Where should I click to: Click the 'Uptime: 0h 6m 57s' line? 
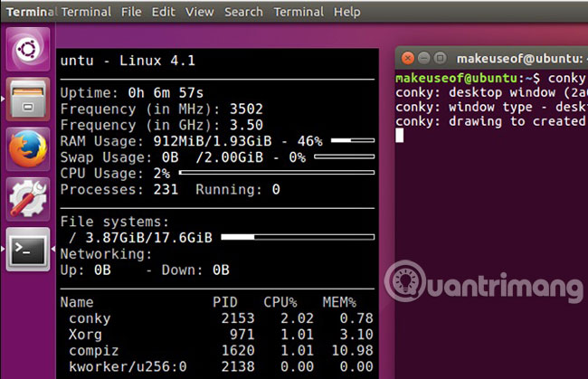pyautogui.click(x=132, y=92)
